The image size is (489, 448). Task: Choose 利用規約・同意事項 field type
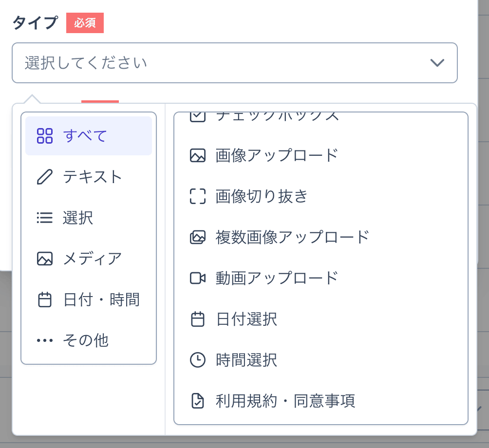click(321, 401)
